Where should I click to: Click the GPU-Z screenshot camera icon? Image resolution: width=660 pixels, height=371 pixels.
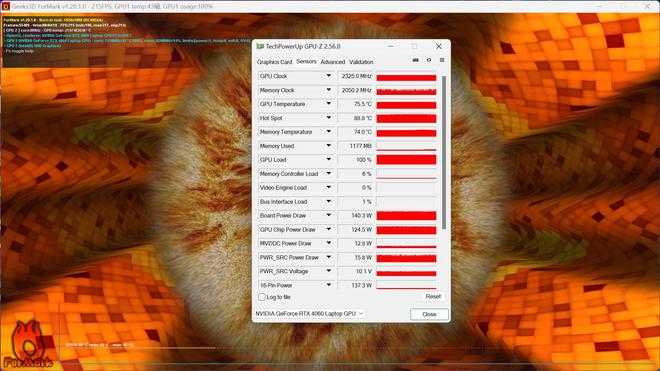point(415,60)
